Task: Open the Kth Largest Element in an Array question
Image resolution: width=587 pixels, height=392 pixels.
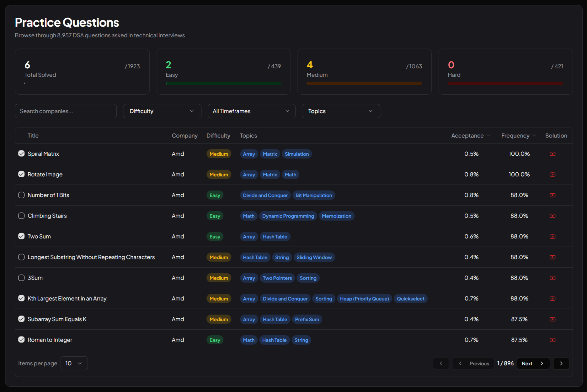Action: pyautogui.click(x=67, y=299)
